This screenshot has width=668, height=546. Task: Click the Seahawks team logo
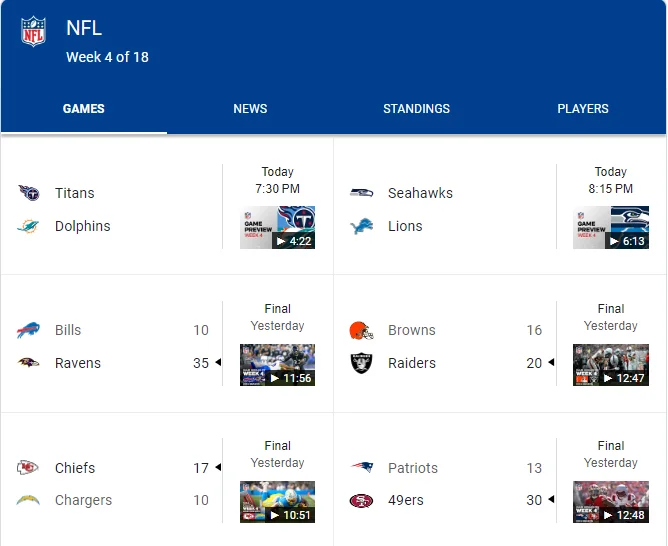click(x=361, y=193)
